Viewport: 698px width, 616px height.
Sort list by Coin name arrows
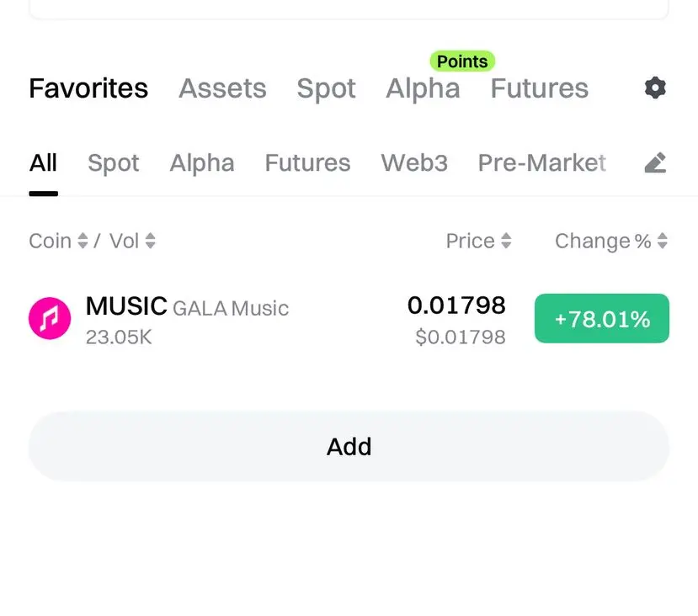click(83, 242)
